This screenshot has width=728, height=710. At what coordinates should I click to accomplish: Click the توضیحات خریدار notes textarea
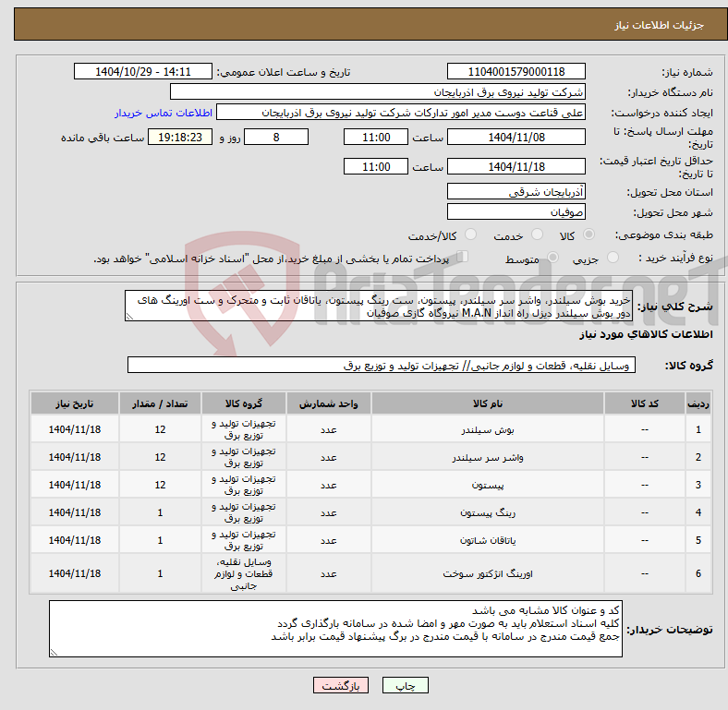coord(335,629)
